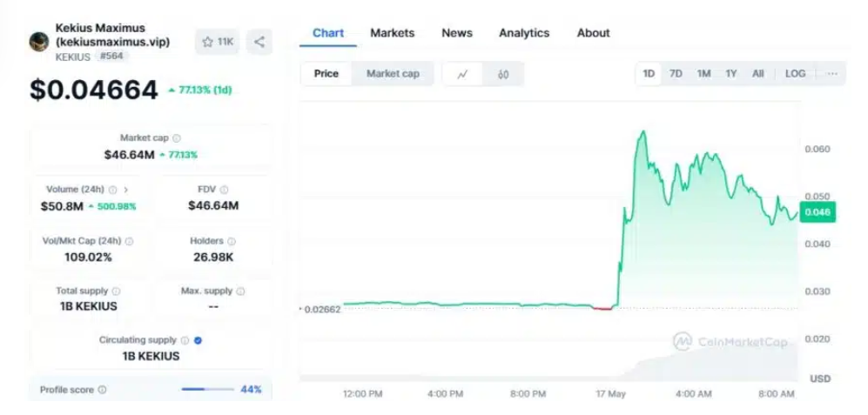Click the verified circulating supply badge
The height and width of the screenshot is (415, 868).
[x=198, y=340]
